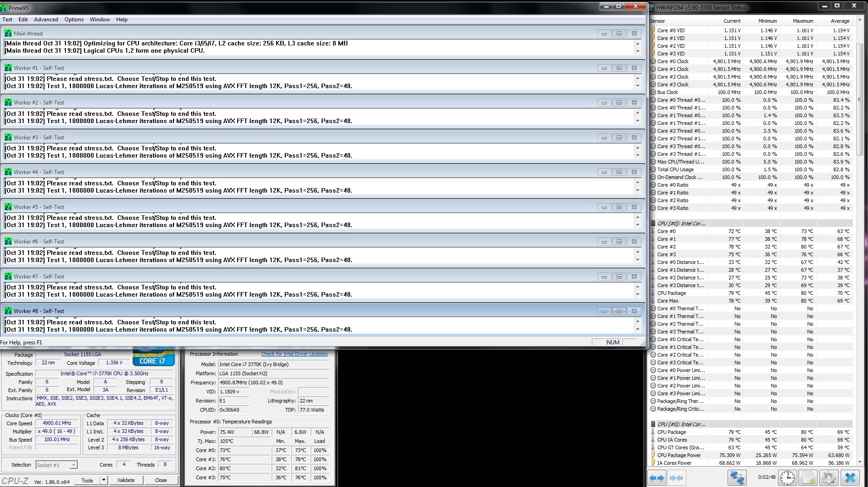This screenshot has width=868, height=487.
Task: Click the Core Voltage 1.356 V field
Action: (114, 363)
